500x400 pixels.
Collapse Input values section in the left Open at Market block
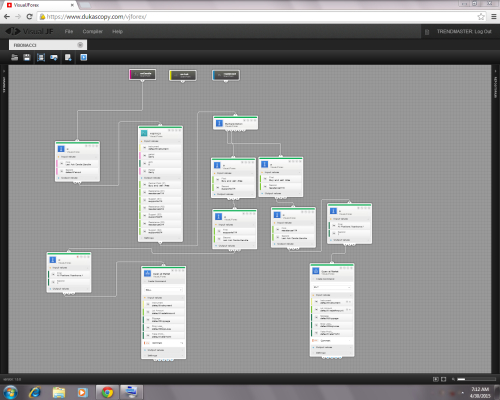point(163,297)
